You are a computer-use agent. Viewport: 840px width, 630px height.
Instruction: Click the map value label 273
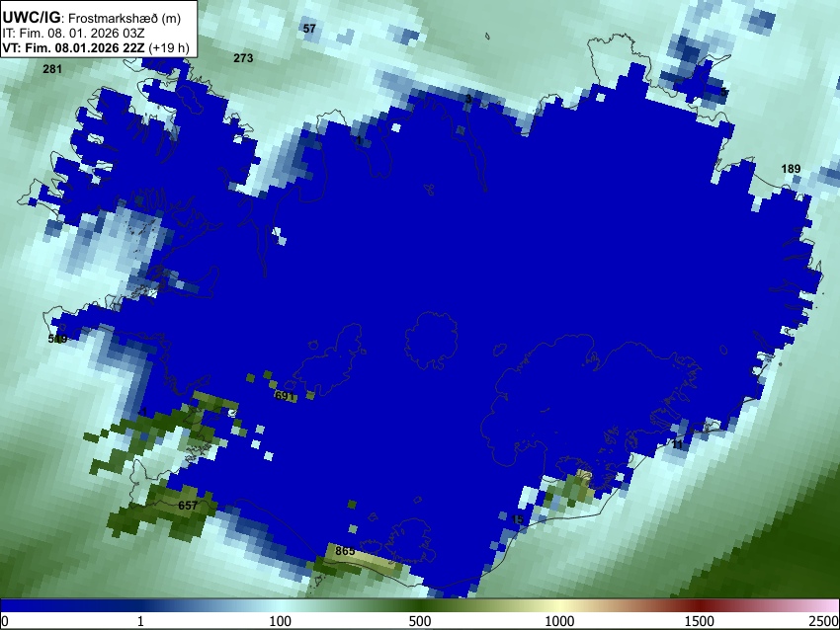(x=243, y=58)
